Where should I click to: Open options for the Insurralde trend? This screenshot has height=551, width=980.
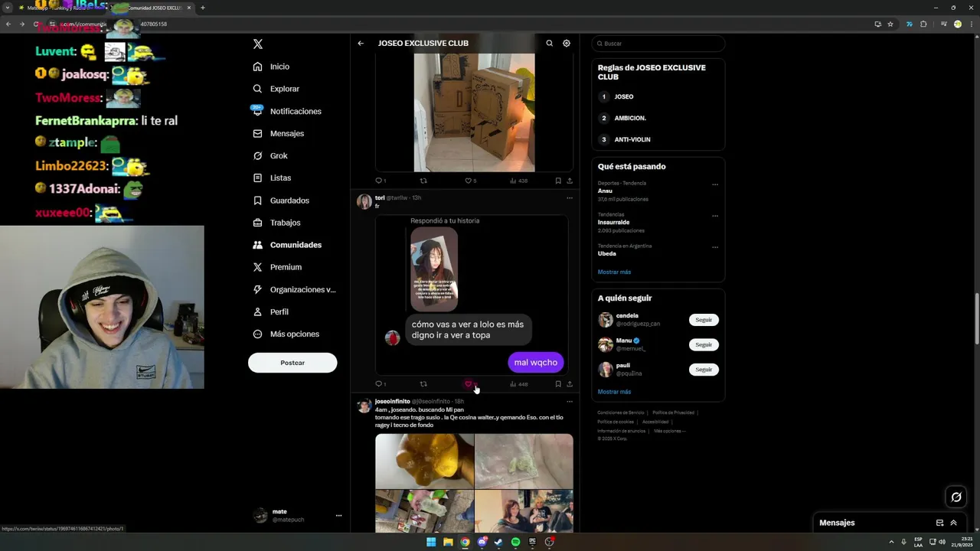(715, 216)
